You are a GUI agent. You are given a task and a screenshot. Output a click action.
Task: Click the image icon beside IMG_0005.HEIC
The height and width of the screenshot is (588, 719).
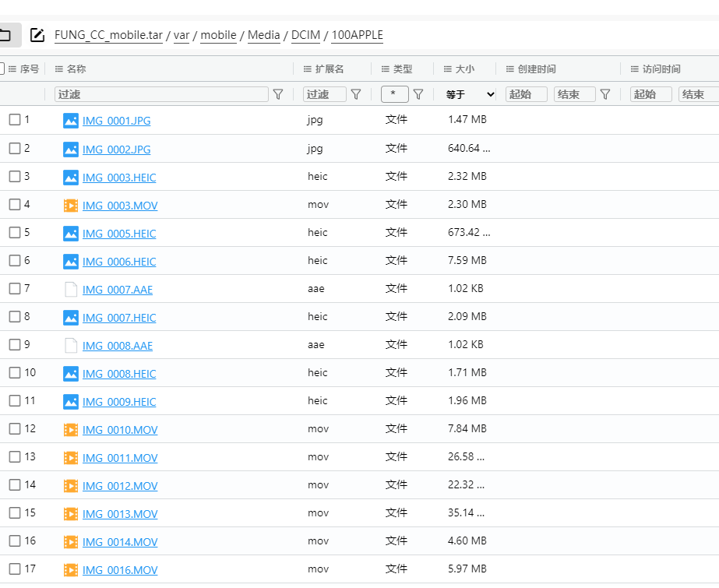(70, 233)
